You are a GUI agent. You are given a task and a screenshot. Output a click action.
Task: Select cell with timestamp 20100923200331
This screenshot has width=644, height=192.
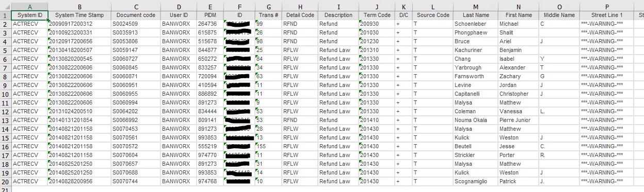click(x=79, y=32)
